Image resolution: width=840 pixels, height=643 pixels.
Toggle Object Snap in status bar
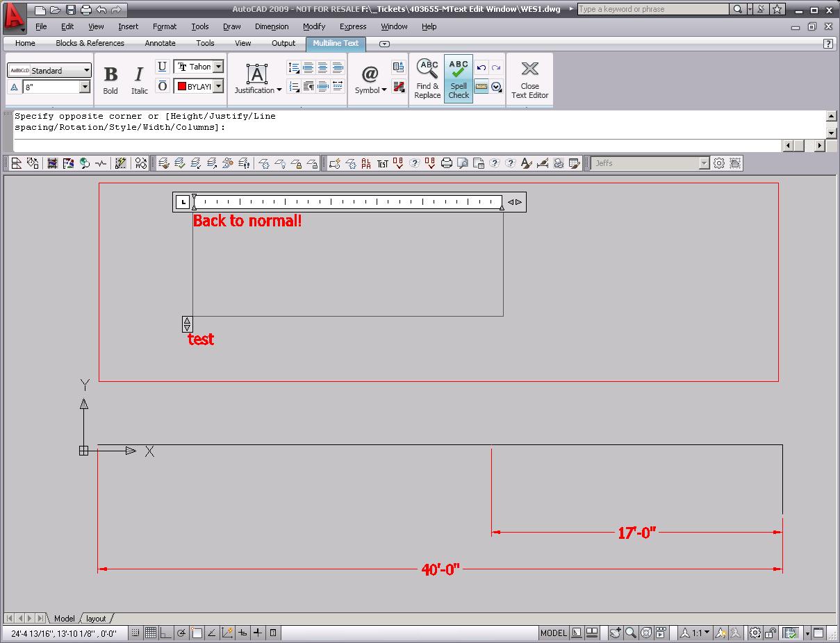click(x=197, y=633)
